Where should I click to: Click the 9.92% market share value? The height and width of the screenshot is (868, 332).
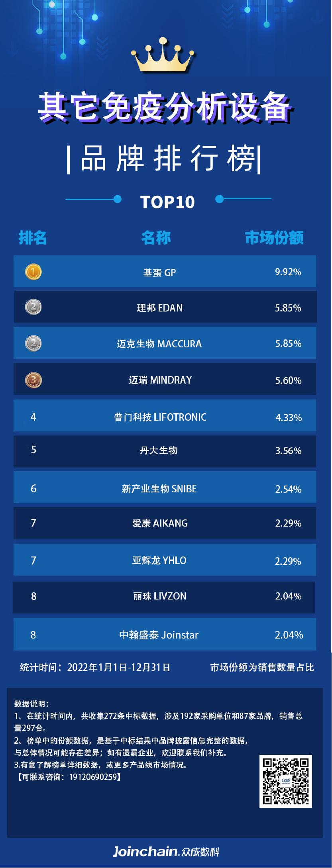[288, 272]
